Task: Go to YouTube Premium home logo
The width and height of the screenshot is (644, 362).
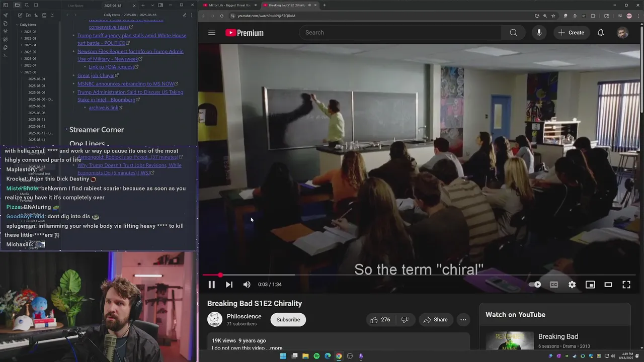Action: [x=245, y=33]
